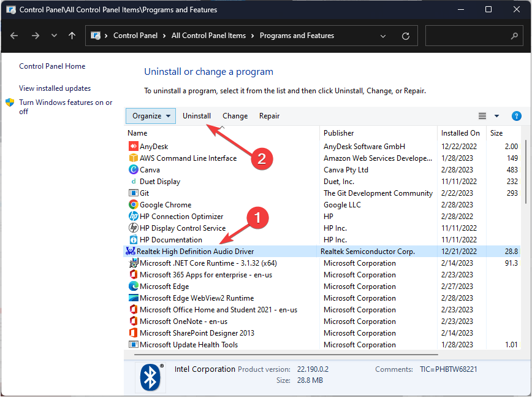Click the AWS Command Line Interface icon
532x397 pixels.
point(134,158)
